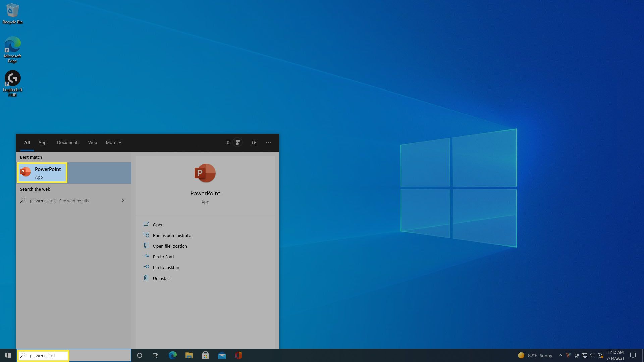Expand web search results for powerpoint
This screenshot has height=362, width=644.
click(123, 200)
